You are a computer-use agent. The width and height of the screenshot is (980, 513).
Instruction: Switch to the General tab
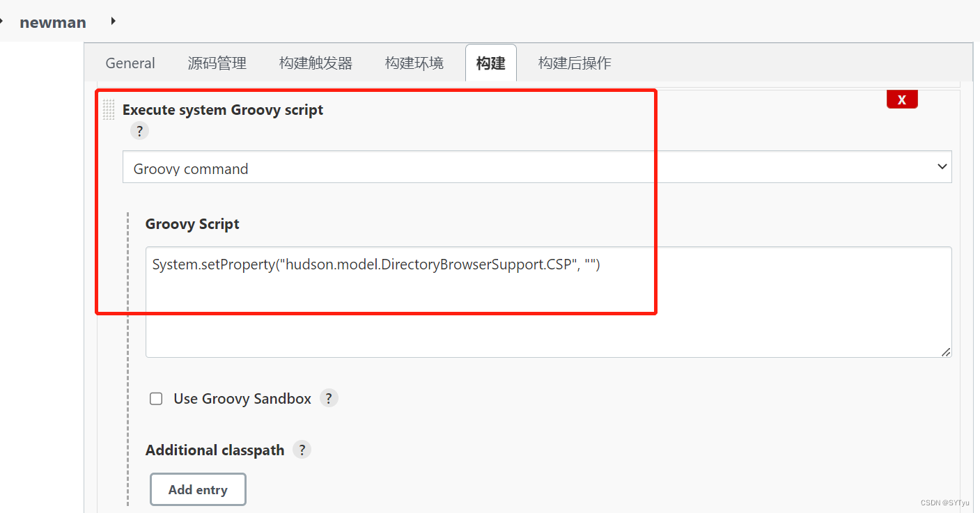tap(130, 63)
